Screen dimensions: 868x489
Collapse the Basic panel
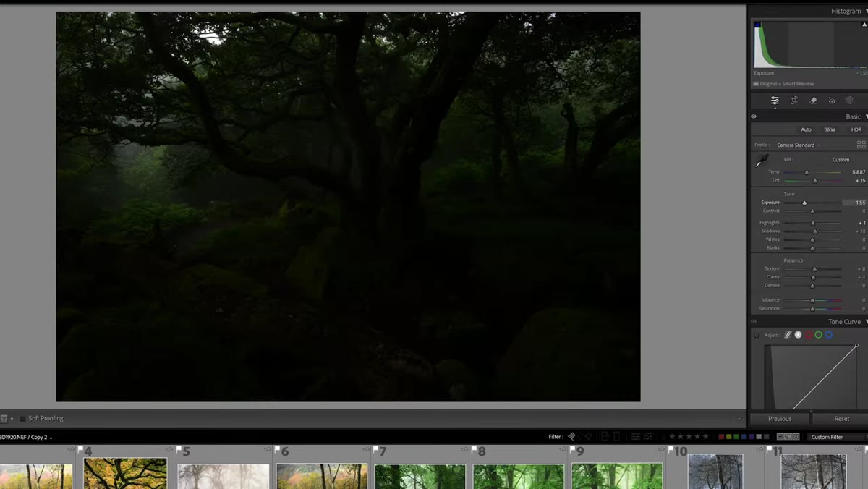point(866,116)
